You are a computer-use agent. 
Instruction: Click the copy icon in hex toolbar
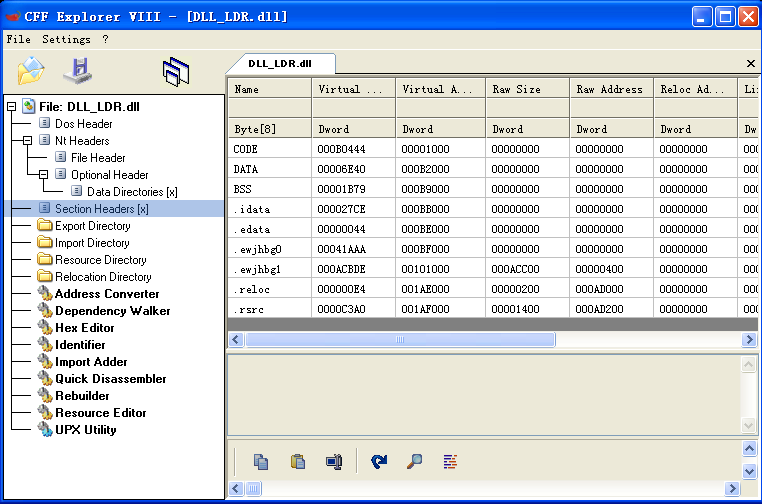pyautogui.click(x=261, y=462)
